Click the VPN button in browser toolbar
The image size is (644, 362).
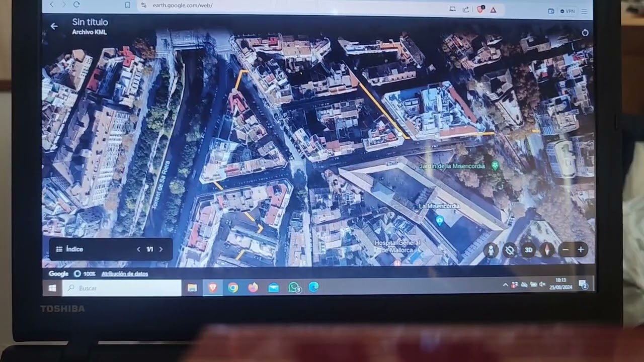point(568,11)
